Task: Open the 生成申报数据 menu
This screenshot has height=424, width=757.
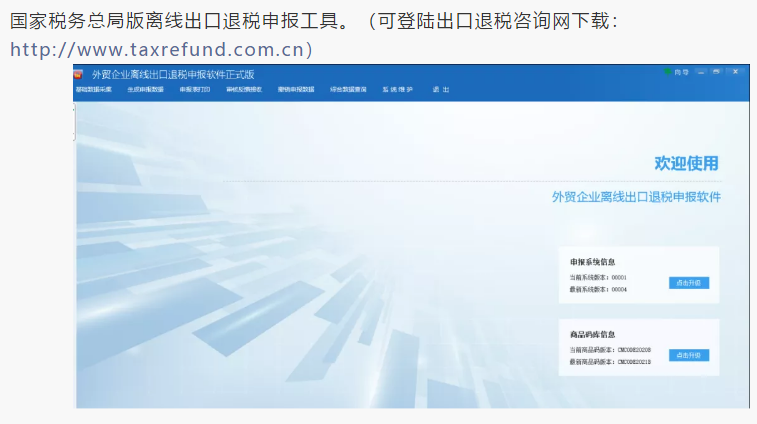Action: [144, 89]
